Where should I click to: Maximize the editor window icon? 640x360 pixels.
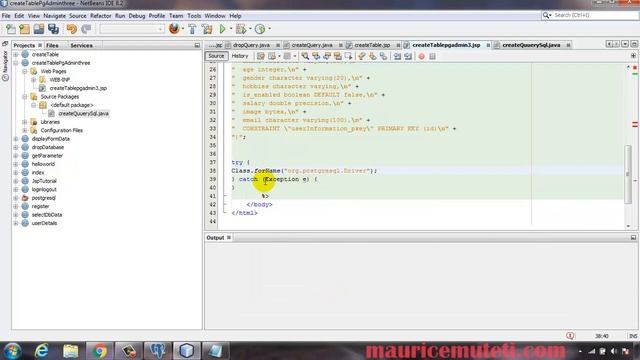(x=634, y=44)
